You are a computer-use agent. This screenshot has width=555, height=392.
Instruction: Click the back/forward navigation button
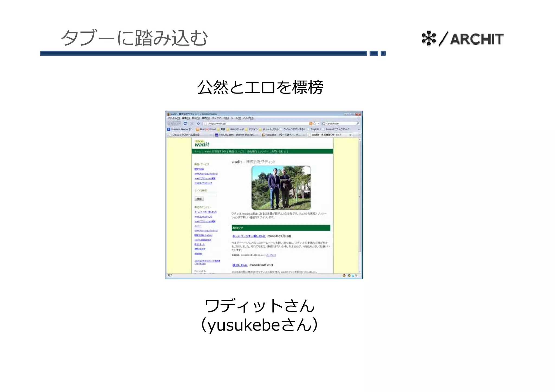point(174,123)
